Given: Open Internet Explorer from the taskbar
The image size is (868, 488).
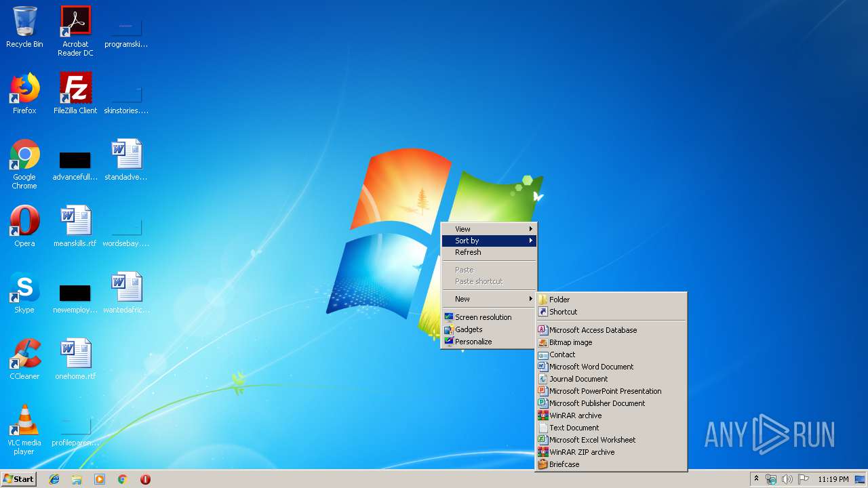Looking at the screenshot, I should [54, 479].
